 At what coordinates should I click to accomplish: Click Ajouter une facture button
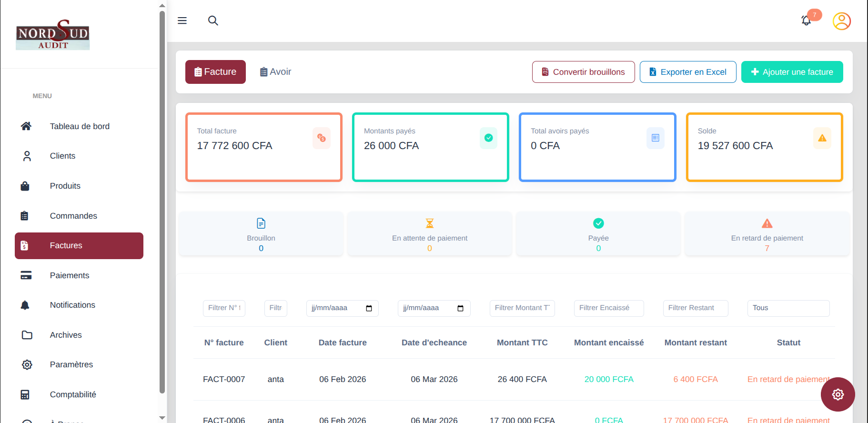click(792, 72)
